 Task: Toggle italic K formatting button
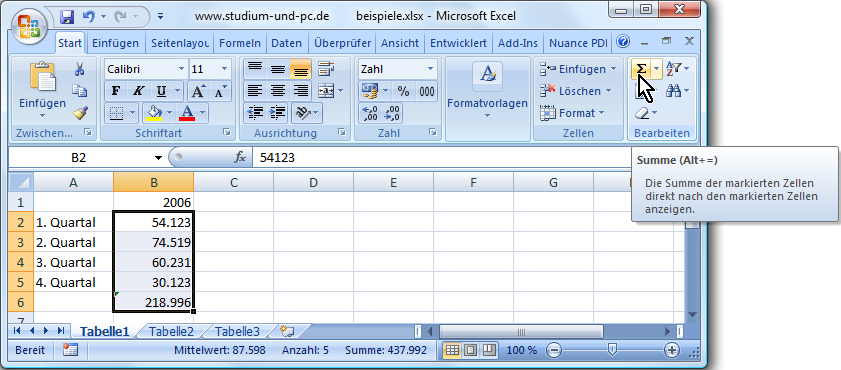click(x=138, y=92)
